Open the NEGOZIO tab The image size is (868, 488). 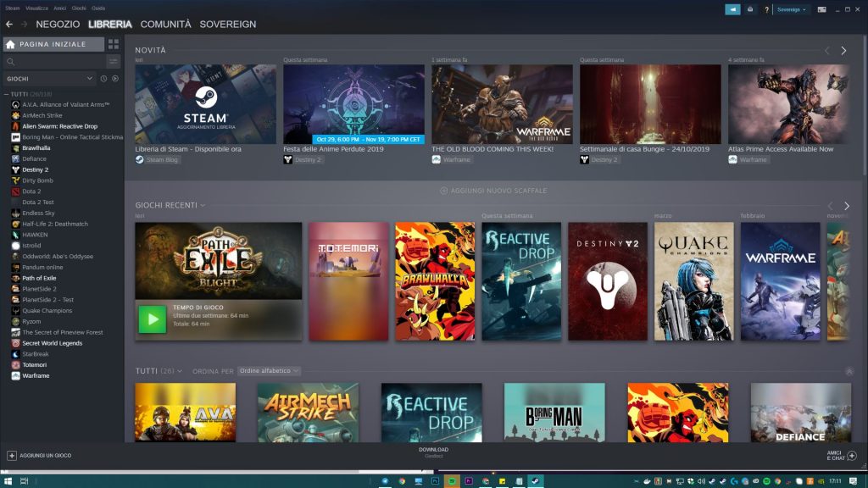(58, 25)
